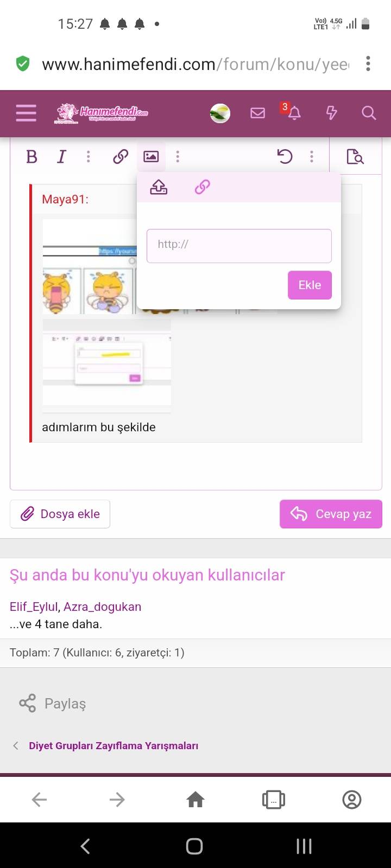Image resolution: width=391 pixels, height=868 pixels.
Task: Open the post preview icon
Action: [x=355, y=157]
